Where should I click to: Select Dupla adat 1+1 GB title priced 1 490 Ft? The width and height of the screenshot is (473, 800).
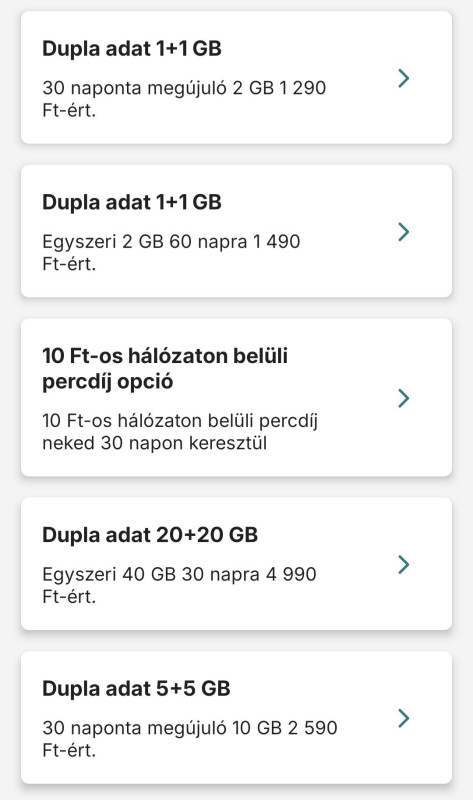point(132,202)
